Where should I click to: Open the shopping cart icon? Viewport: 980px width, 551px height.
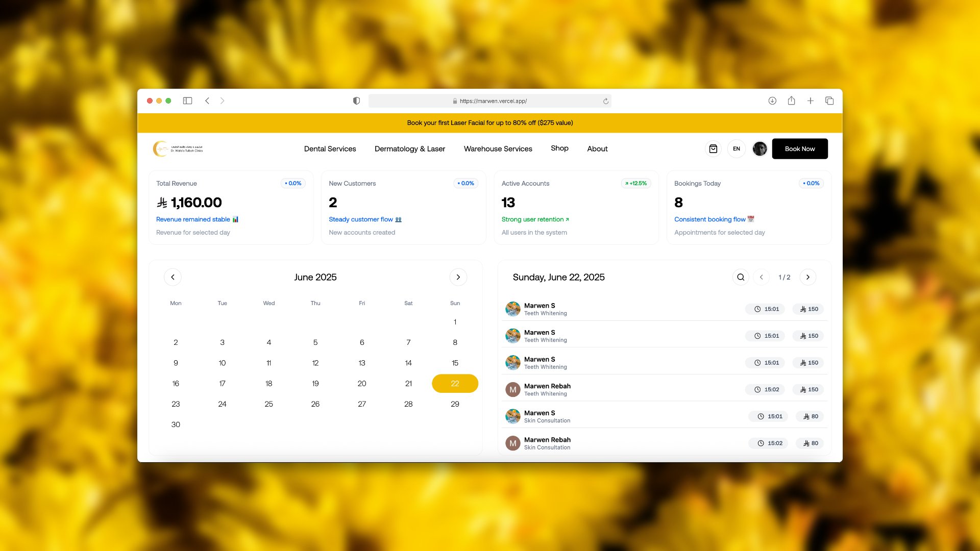(x=713, y=148)
